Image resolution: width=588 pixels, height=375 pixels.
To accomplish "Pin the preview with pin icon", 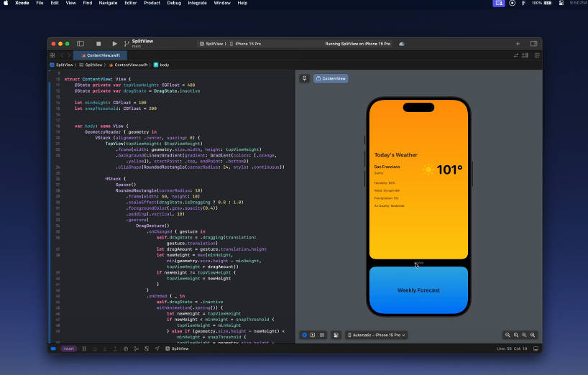I will [x=305, y=78].
